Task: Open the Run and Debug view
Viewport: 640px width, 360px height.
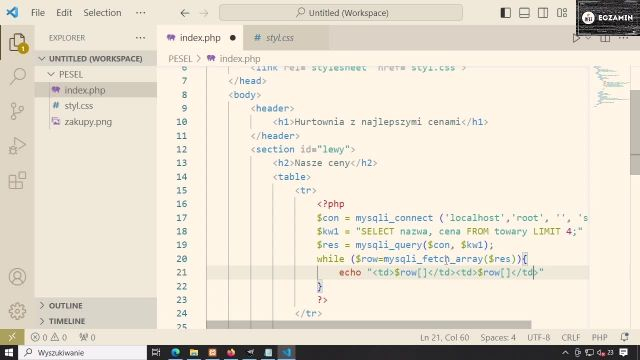Action: tap(18, 146)
